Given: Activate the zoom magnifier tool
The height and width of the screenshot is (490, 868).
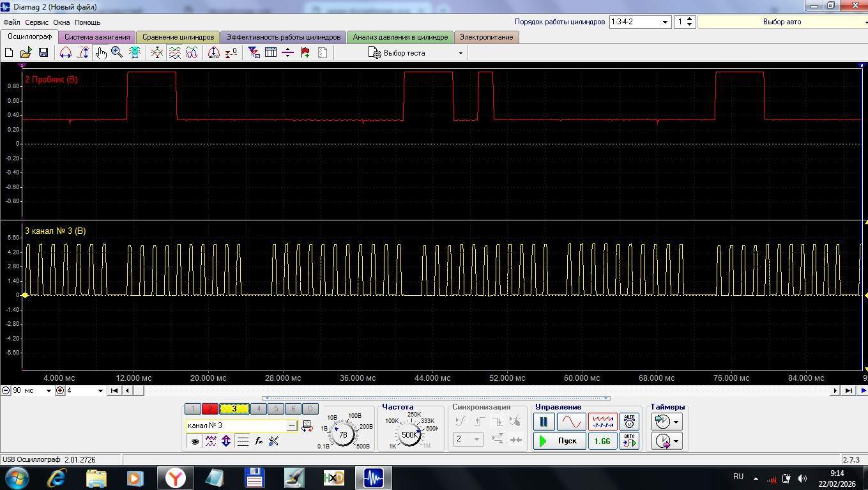Looking at the screenshot, I should click(117, 53).
